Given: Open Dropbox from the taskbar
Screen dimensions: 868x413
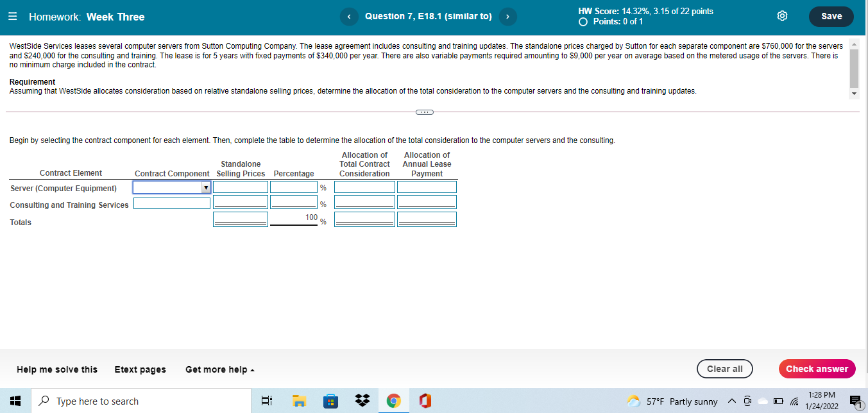Looking at the screenshot, I should [x=362, y=400].
